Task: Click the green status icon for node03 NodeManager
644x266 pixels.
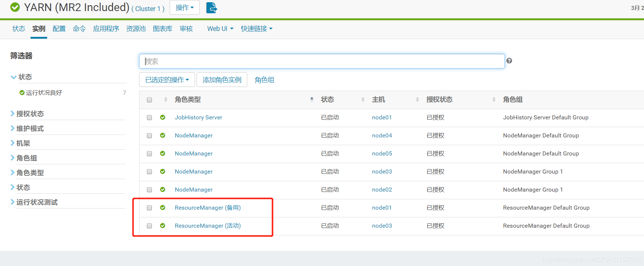Action: point(163,171)
